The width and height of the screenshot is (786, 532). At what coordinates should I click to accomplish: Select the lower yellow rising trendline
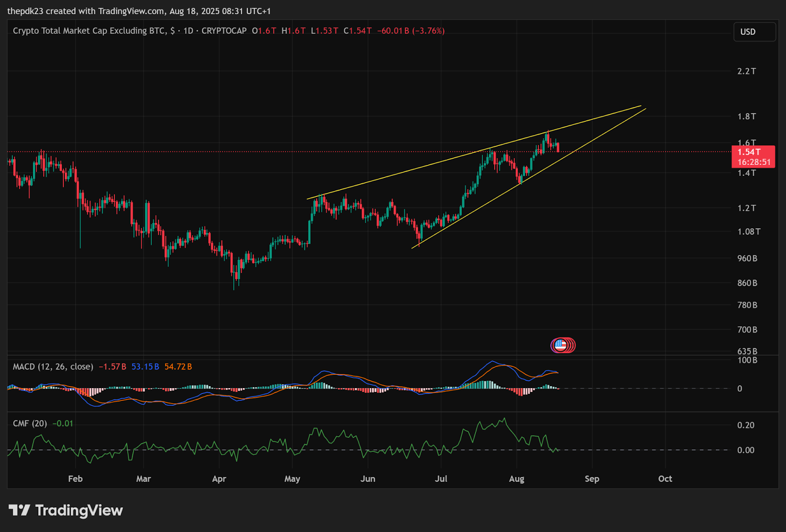tap(529, 178)
